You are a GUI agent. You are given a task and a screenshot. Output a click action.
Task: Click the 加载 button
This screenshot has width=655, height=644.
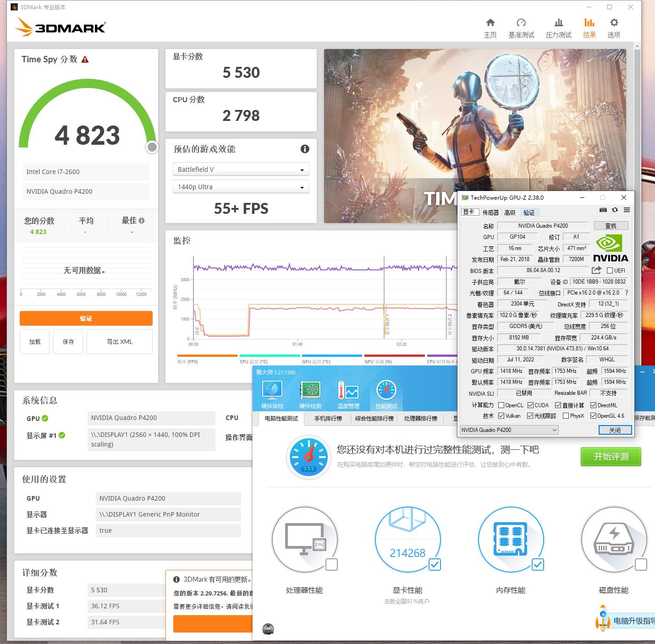[34, 342]
